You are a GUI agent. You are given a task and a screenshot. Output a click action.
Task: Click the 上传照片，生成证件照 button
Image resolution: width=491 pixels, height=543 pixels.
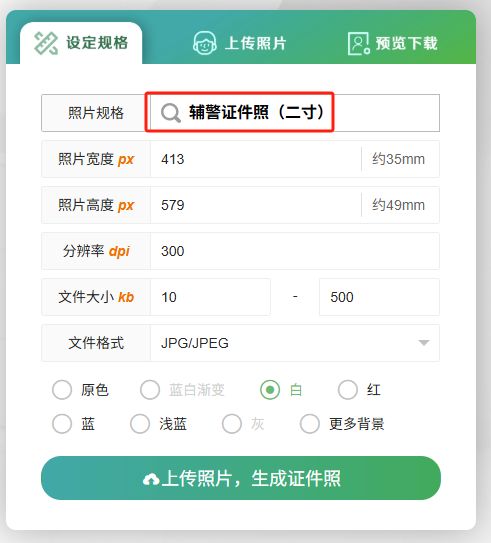241,478
